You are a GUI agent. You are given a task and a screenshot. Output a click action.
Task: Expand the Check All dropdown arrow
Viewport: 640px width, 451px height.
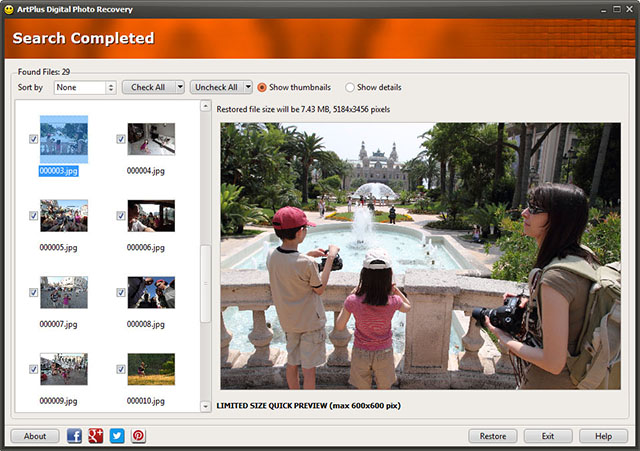pos(180,87)
